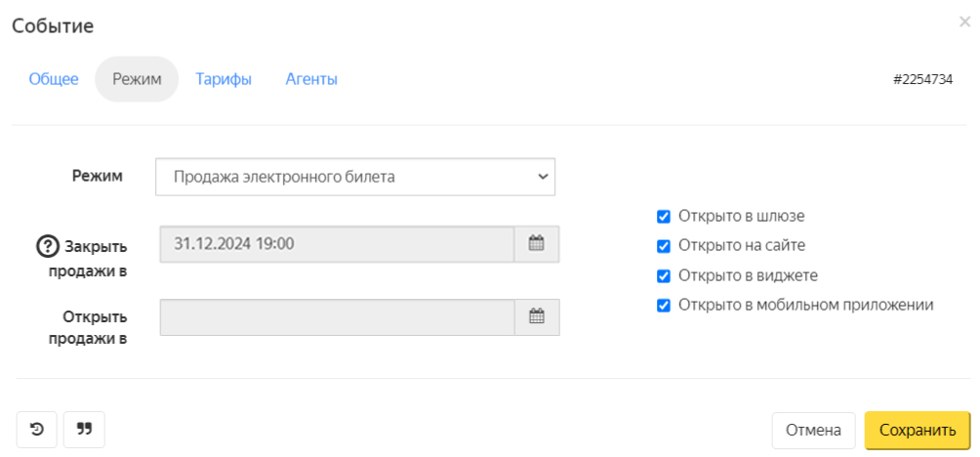Expand the Режим dropdown

(355, 177)
